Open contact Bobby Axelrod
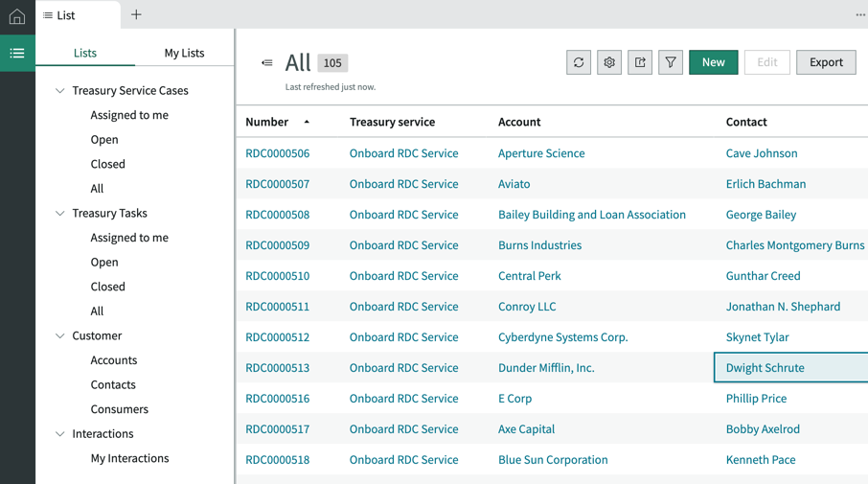This screenshot has width=868, height=484. point(763,429)
